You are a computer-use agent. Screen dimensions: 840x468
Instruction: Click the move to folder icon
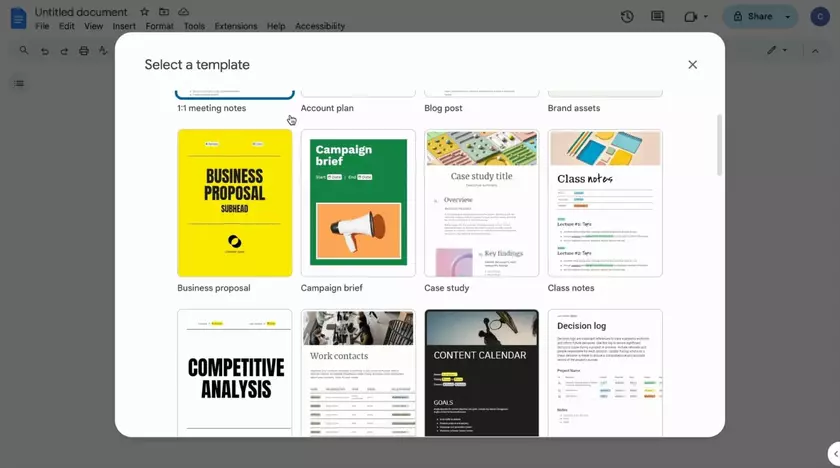[164, 12]
